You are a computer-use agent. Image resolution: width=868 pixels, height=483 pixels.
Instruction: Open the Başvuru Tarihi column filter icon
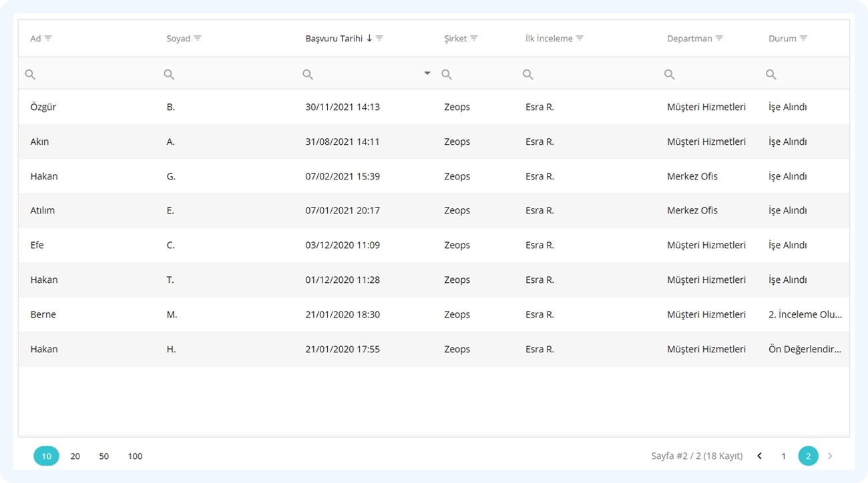point(379,39)
